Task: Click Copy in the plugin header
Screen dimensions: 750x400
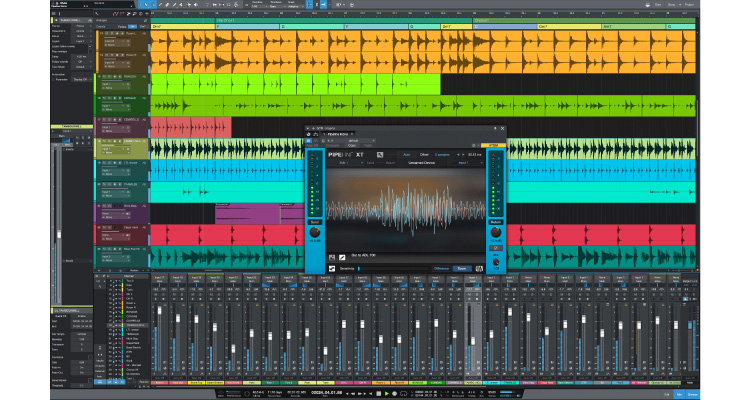Action: click(352, 145)
